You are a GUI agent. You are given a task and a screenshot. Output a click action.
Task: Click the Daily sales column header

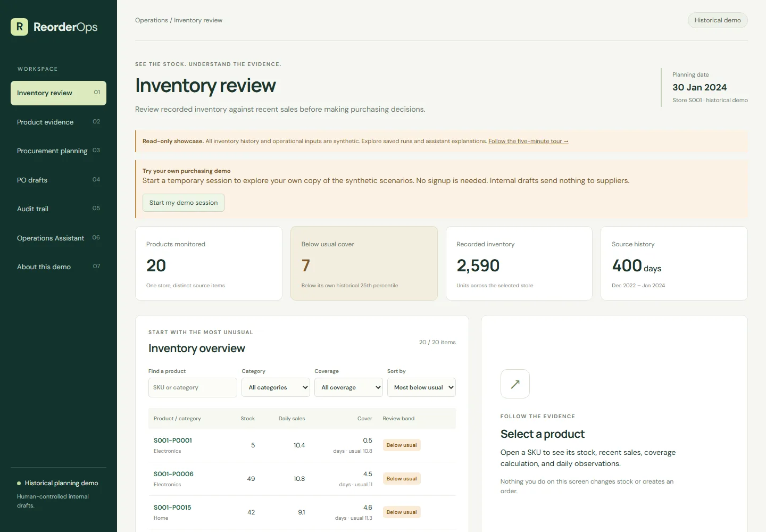(292, 419)
